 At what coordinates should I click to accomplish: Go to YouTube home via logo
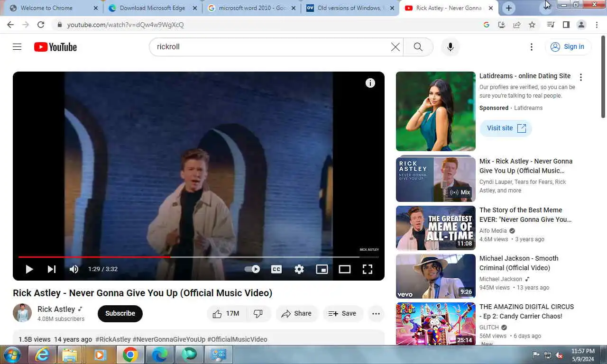(x=55, y=47)
